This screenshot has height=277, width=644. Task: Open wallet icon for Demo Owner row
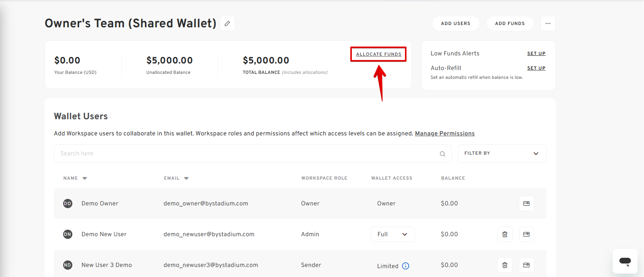click(x=526, y=204)
